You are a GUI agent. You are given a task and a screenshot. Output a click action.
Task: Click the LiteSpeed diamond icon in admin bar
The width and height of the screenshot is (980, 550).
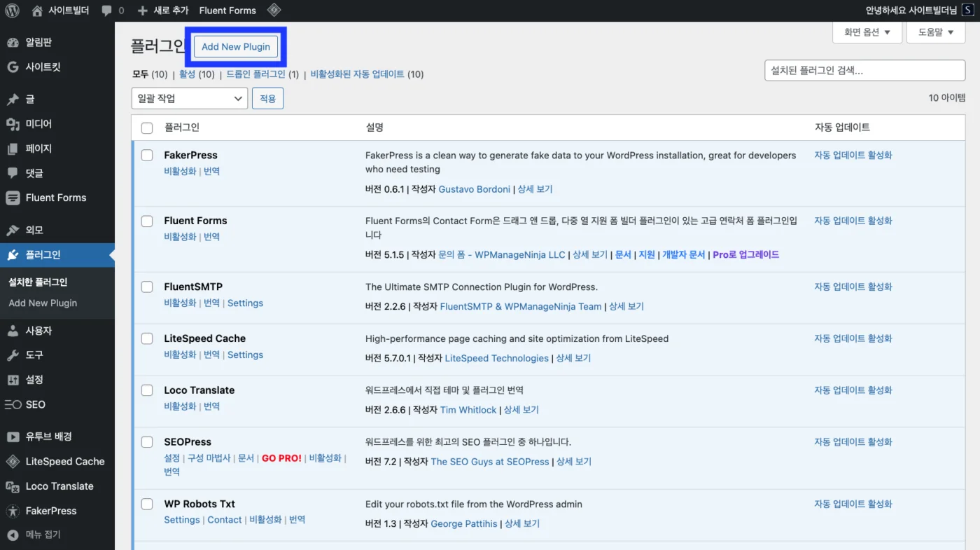click(x=274, y=11)
